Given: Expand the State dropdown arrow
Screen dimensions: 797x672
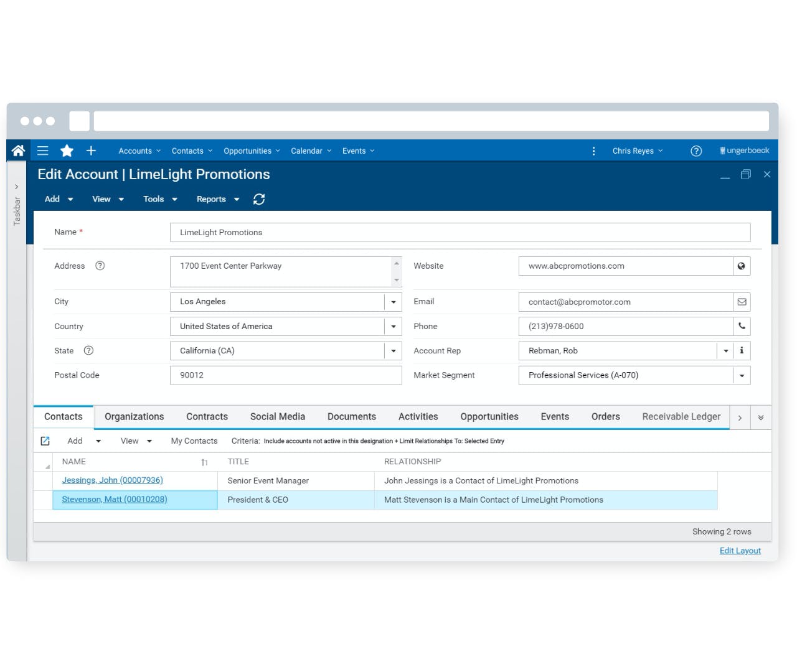Looking at the screenshot, I should [393, 351].
